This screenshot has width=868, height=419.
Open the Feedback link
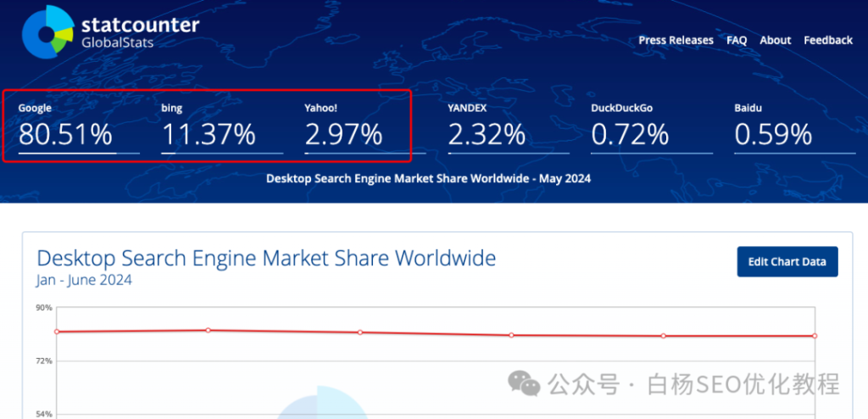tap(828, 41)
